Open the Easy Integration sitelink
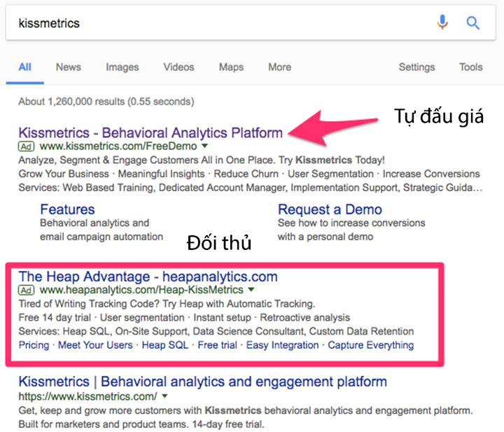This screenshot has width=504, height=432. tap(283, 345)
